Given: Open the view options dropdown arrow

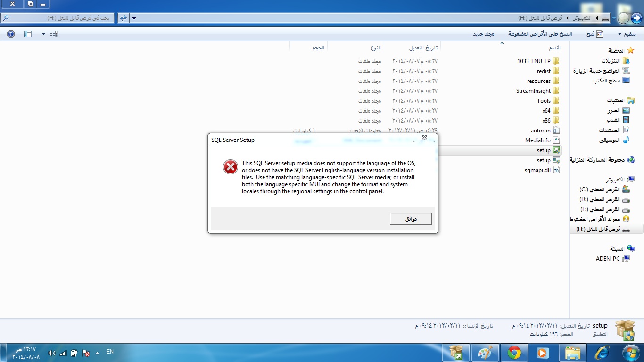Looking at the screenshot, I should point(43,34).
